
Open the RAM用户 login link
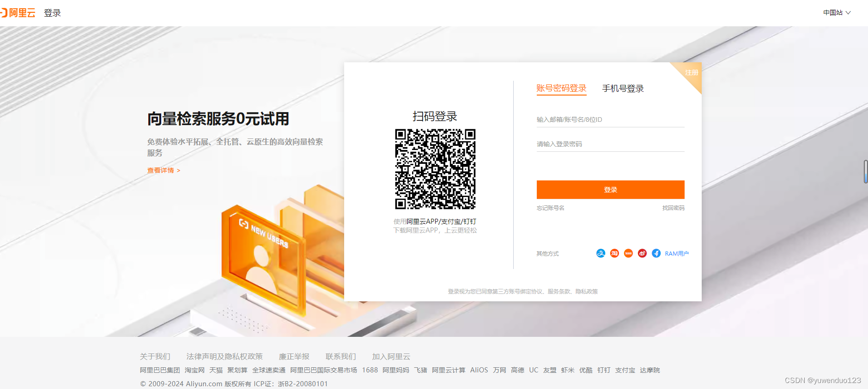(x=677, y=253)
